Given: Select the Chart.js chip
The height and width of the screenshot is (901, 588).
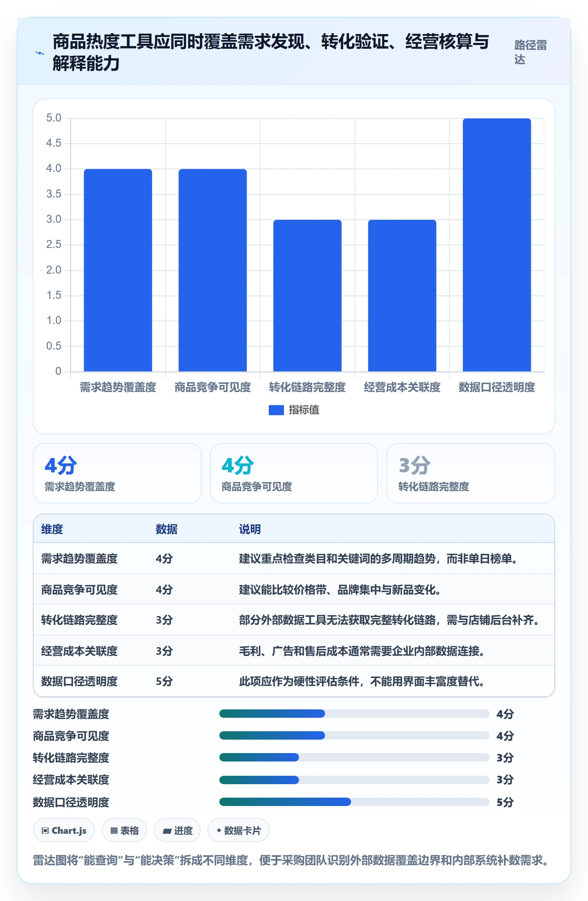Looking at the screenshot, I should [64, 830].
